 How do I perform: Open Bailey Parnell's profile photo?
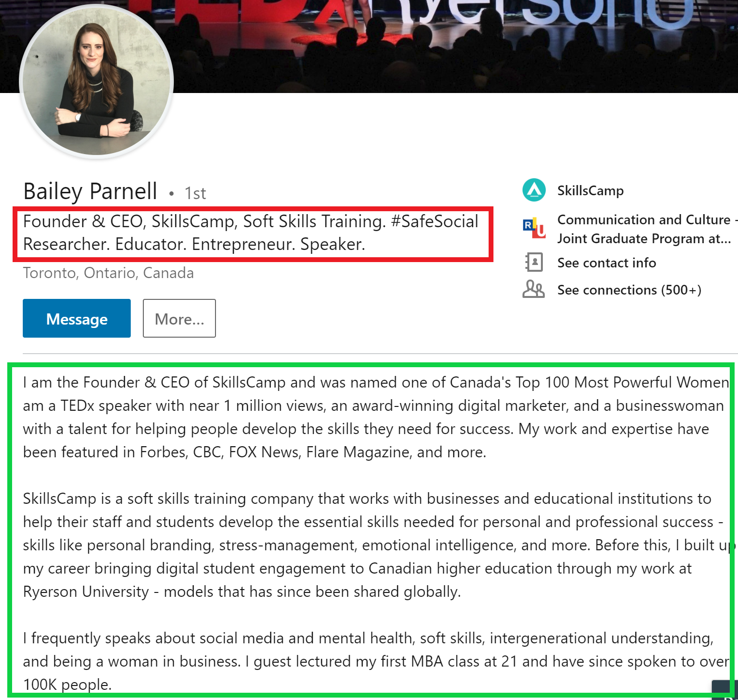(96, 81)
